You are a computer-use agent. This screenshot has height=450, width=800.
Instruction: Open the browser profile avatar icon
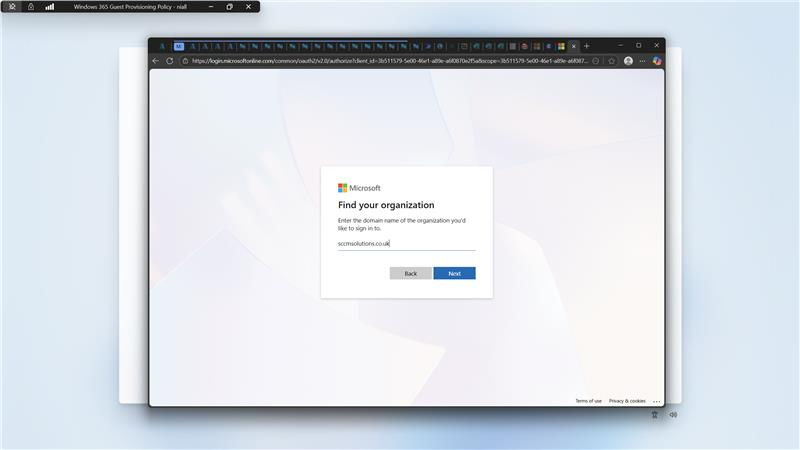(x=628, y=61)
